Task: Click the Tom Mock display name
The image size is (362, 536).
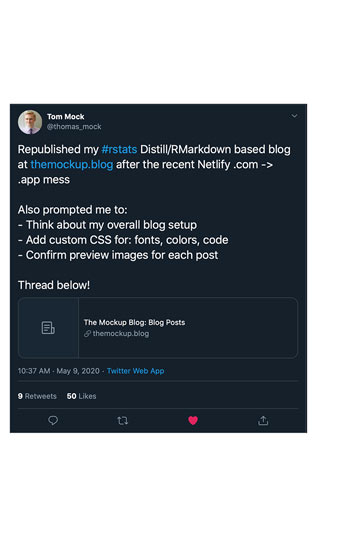Action: (x=66, y=117)
